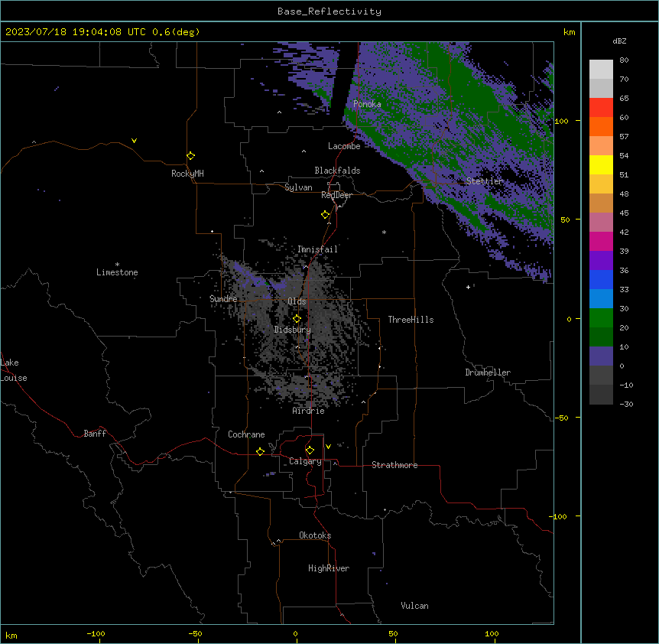Click the Vulcan city label

(x=414, y=606)
